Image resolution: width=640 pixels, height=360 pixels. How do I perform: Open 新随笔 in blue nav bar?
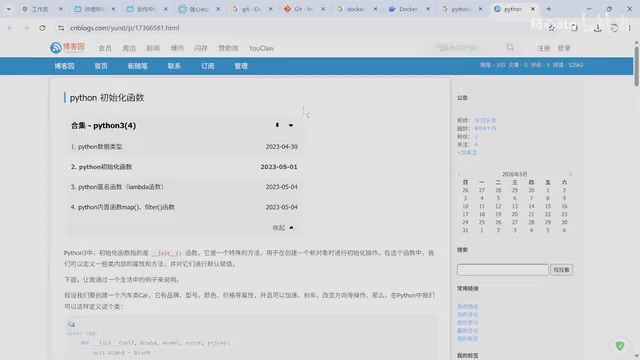point(138,66)
